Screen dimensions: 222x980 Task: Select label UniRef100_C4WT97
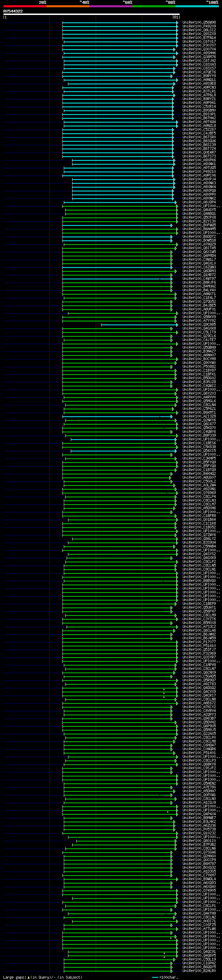tap(199, 278)
